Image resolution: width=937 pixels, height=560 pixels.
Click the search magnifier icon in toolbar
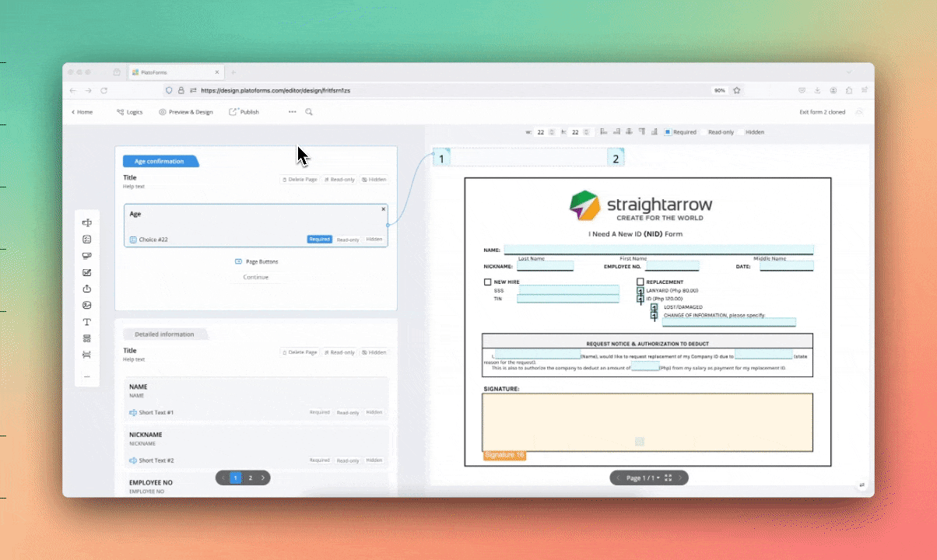click(309, 112)
